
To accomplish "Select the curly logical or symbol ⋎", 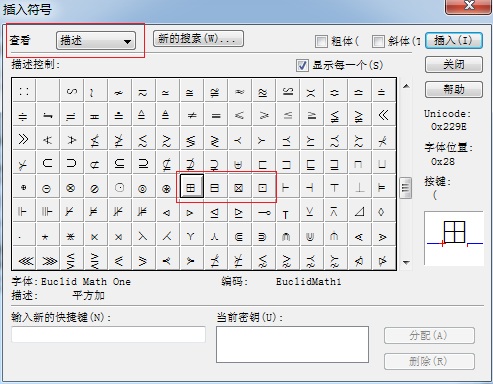I will tap(191, 235).
